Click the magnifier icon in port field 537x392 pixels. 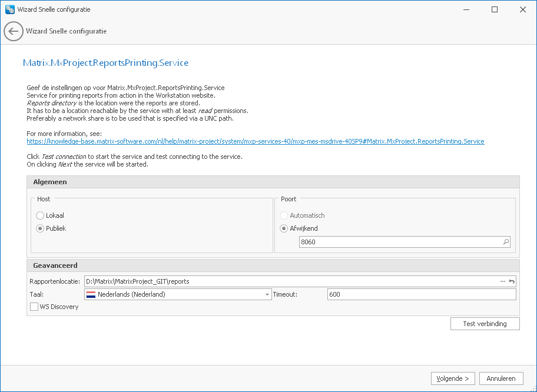tap(506, 242)
